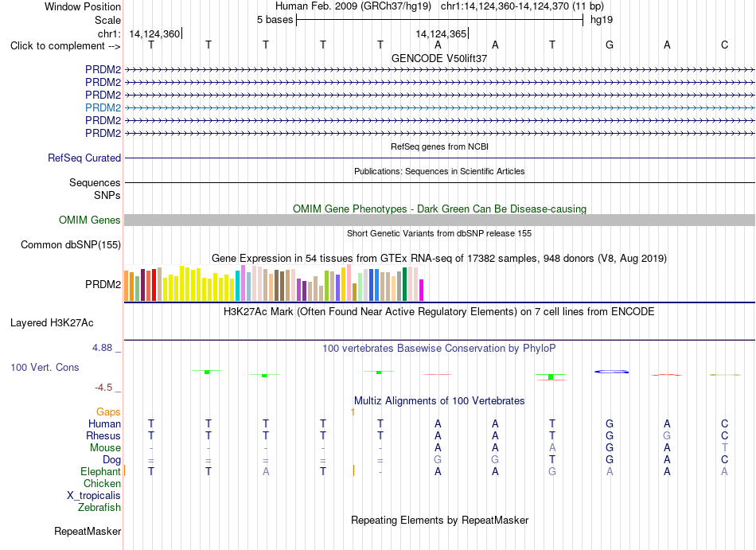756x550 pixels.
Task: Click the Zebrafish species label
Action: click(x=99, y=508)
